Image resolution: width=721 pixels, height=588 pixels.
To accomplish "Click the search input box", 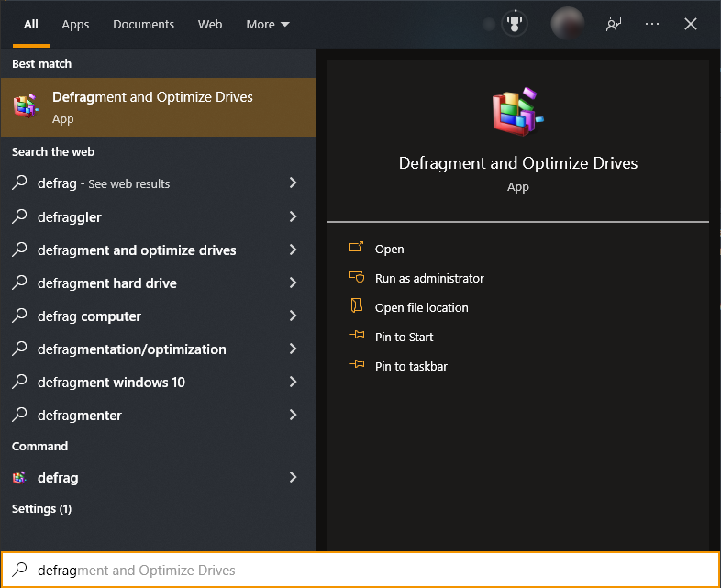I will tap(367, 571).
